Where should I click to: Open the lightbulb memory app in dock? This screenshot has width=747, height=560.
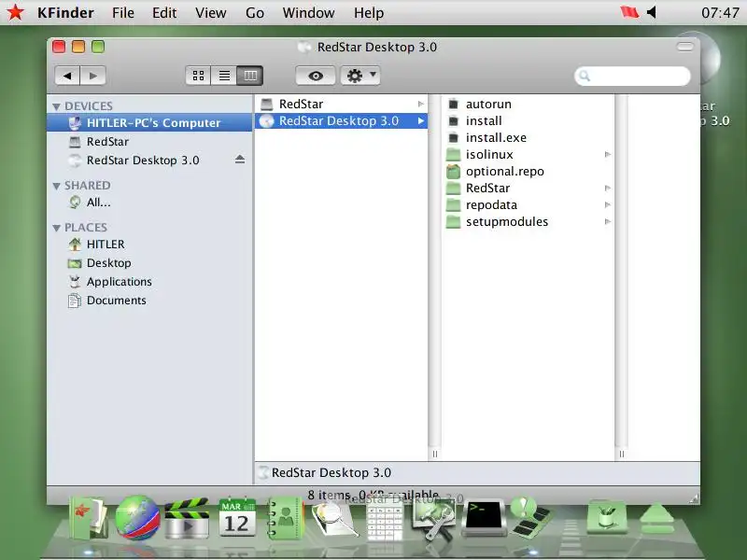pyautogui.click(x=529, y=518)
